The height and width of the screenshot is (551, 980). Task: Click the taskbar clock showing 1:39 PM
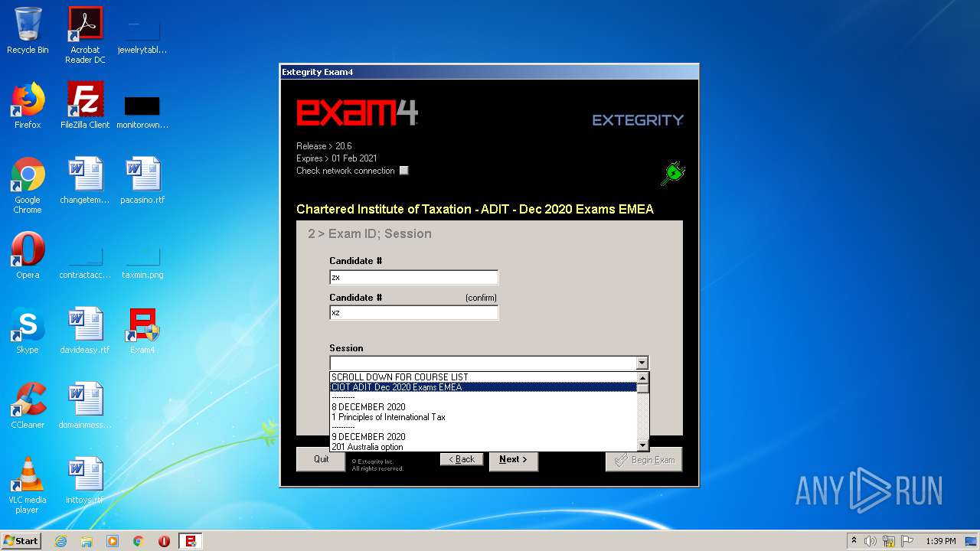coord(940,541)
